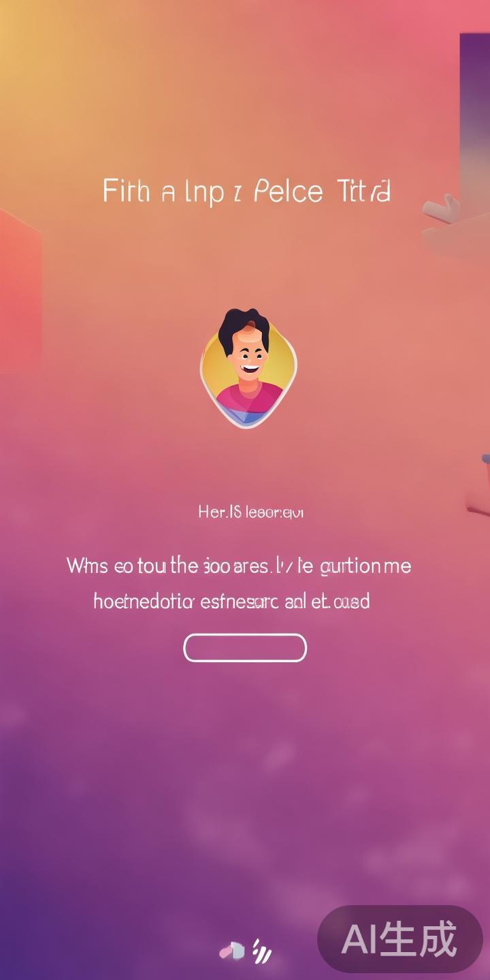This screenshot has width=490, height=980.
Task: Click the empty rounded pill button
Action: click(x=245, y=648)
